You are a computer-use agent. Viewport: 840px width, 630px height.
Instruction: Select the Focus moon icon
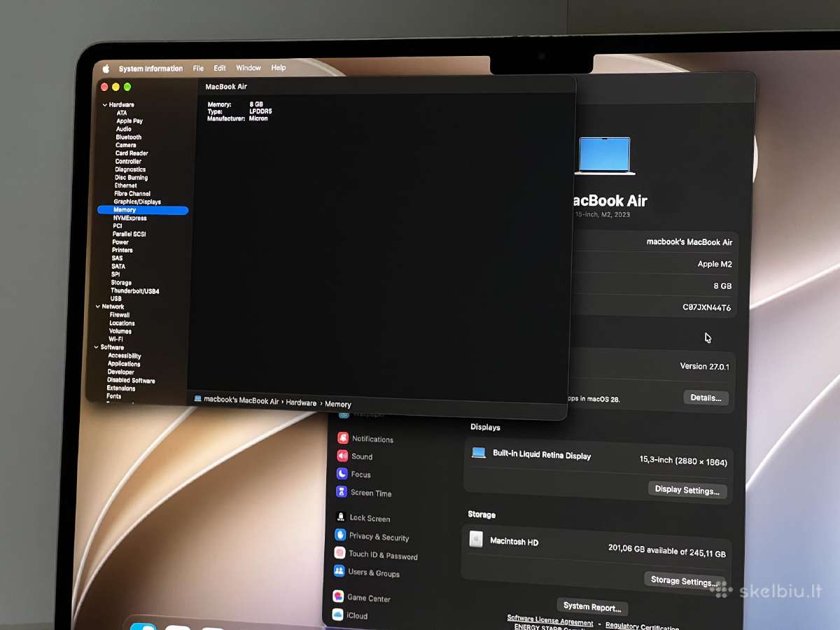pos(342,474)
